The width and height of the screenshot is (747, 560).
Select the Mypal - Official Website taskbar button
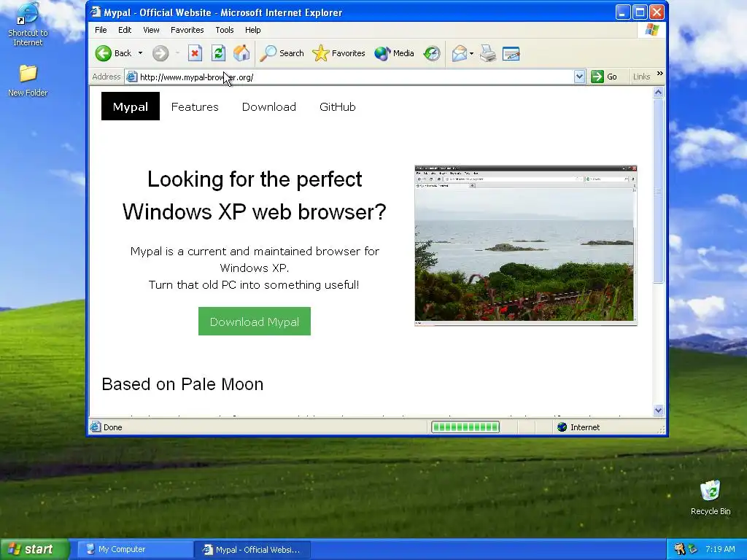tap(252, 549)
